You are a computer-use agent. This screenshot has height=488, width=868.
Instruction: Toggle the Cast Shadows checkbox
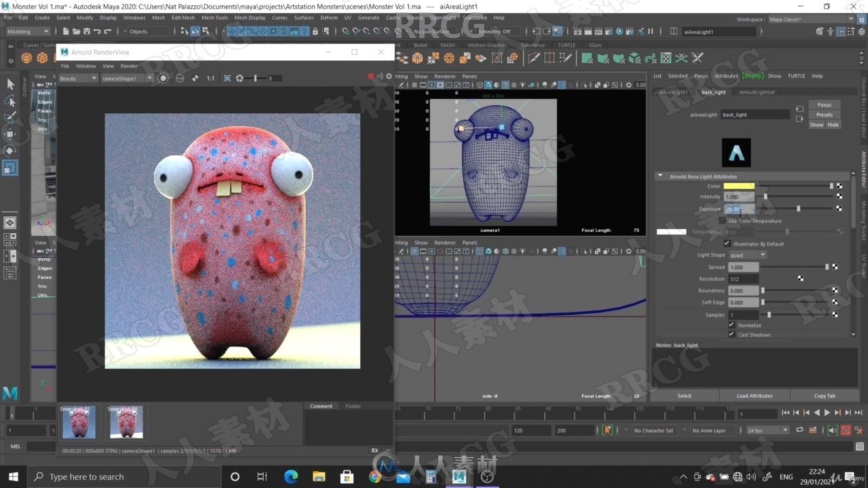click(x=732, y=334)
